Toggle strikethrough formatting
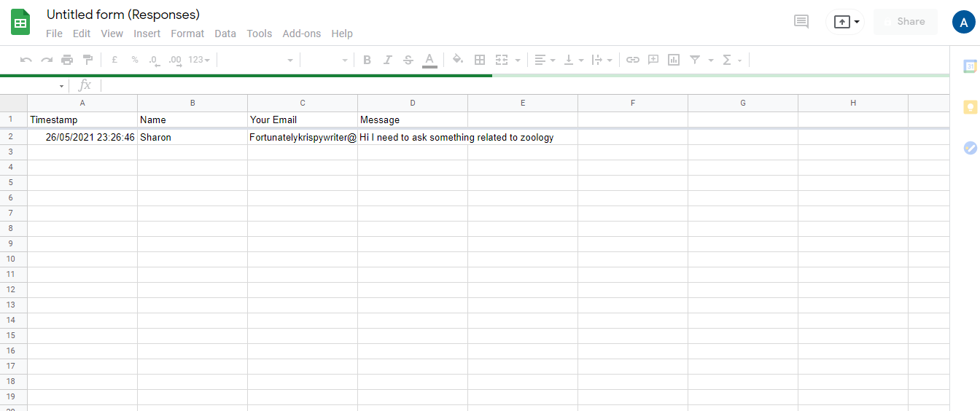This screenshot has width=980, height=411. tap(408, 60)
